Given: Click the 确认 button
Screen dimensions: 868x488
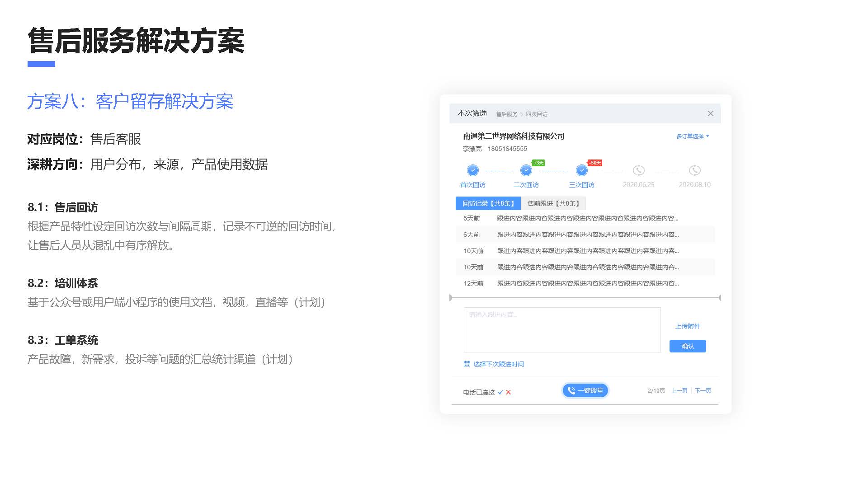Looking at the screenshot, I should click(x=688, y=346).
